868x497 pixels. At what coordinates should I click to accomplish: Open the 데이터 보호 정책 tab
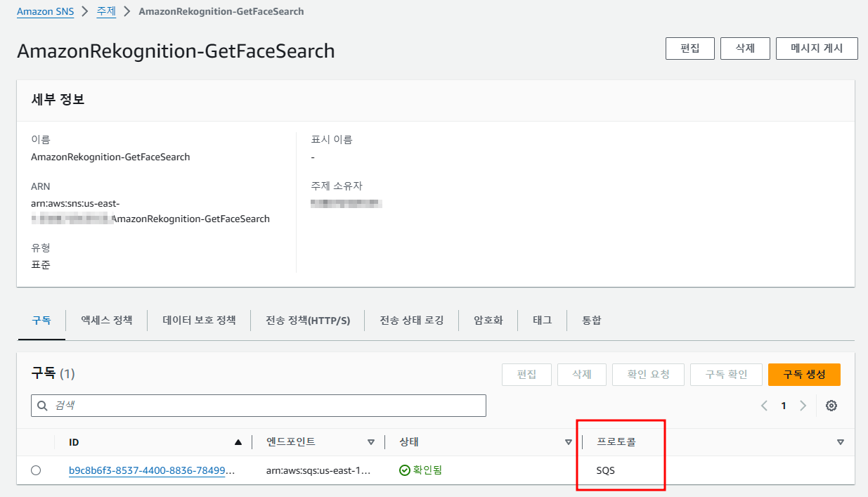tap(199, 321)
